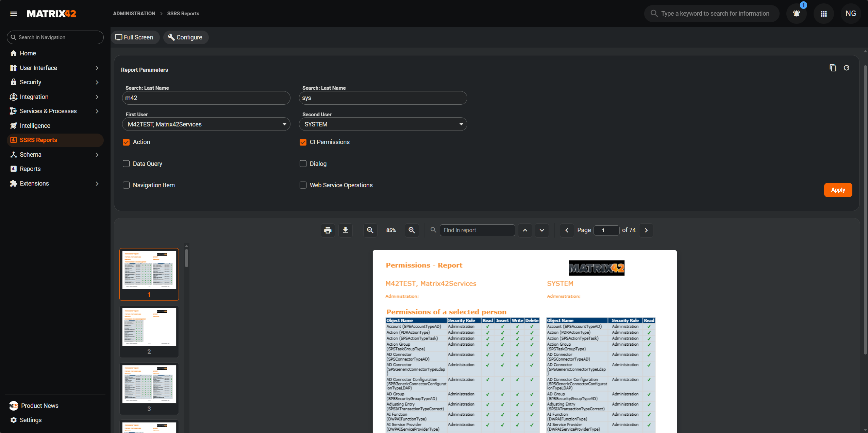Click the Home icon in navigation
The height and width of the screenshot is (433, 868).
(14, 53)
